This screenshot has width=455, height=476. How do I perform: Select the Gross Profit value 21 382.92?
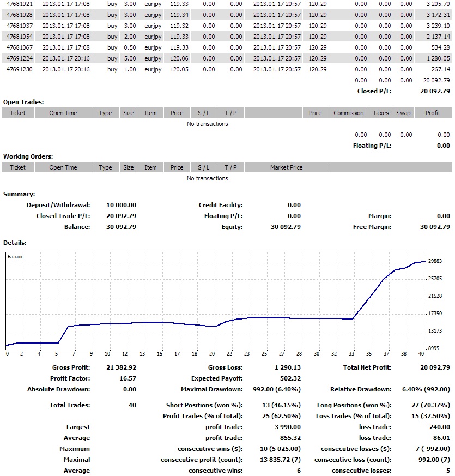point(121,367)
